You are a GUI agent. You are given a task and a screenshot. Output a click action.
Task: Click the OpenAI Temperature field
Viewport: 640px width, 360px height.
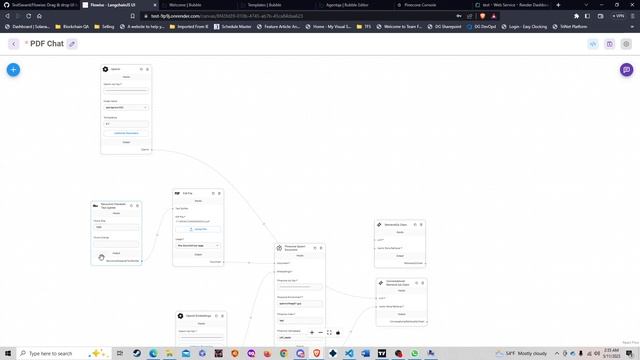coord(126,124)
